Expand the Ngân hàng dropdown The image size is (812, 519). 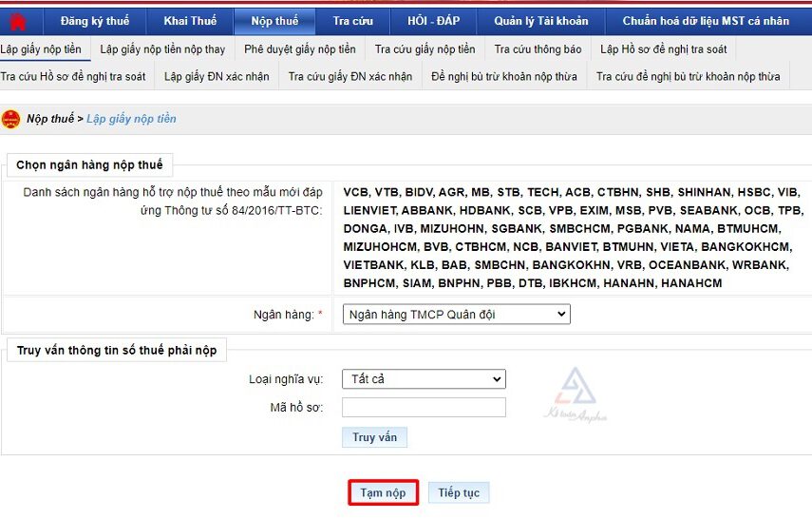click(x=456, y=315)
